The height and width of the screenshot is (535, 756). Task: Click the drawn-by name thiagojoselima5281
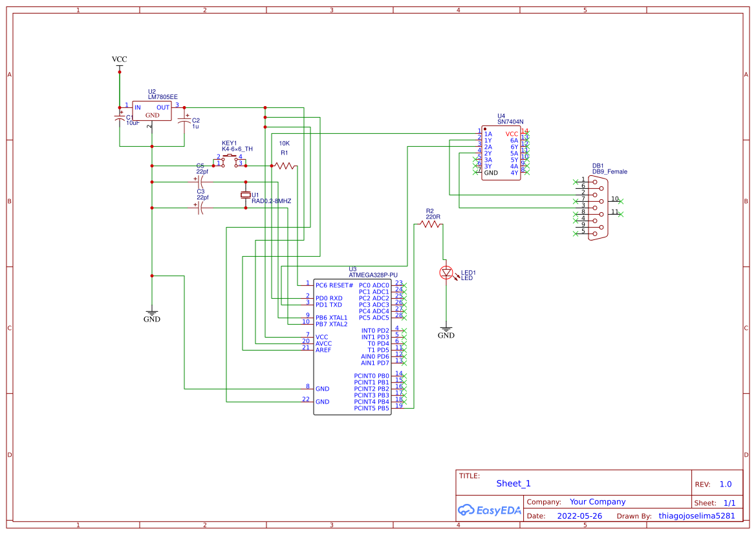697,516
